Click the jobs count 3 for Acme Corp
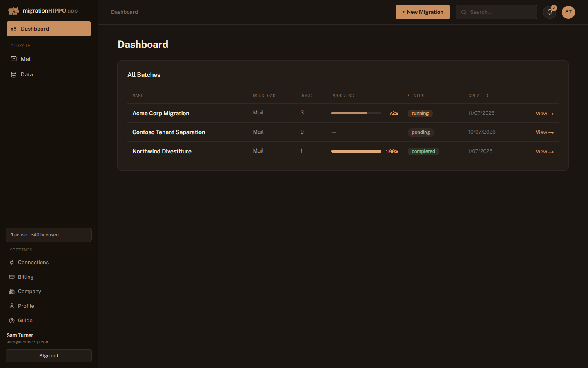 tap(302, 113)
